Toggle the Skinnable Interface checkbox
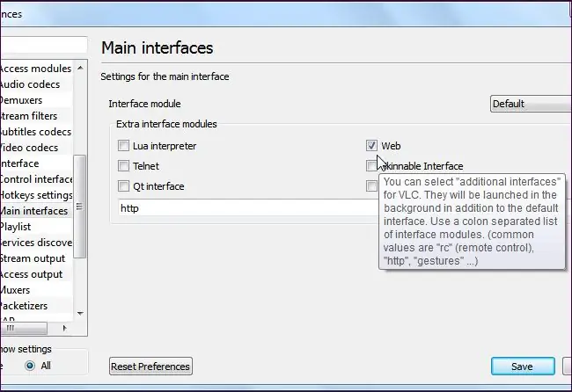Viewport: 572px width, 392px height. tap(371, 166)
